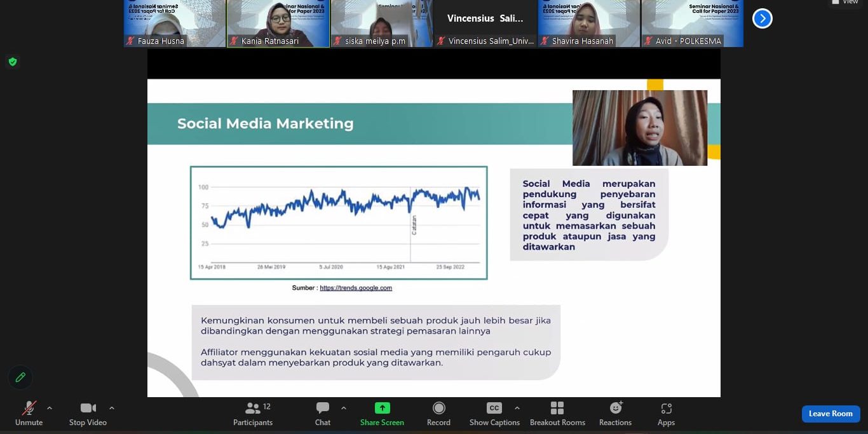
Task: Stop Video camera toggle
Action: click(88, 414)
